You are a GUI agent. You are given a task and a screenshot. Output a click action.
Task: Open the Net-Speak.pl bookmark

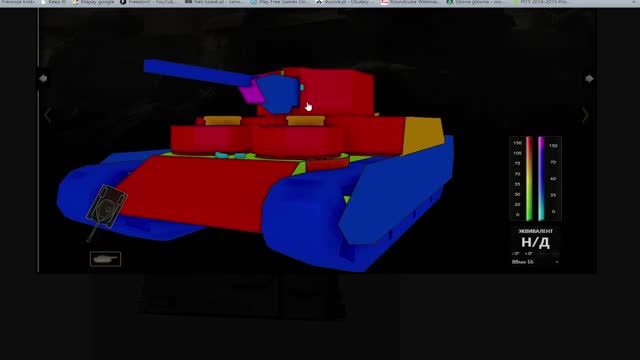213,2
